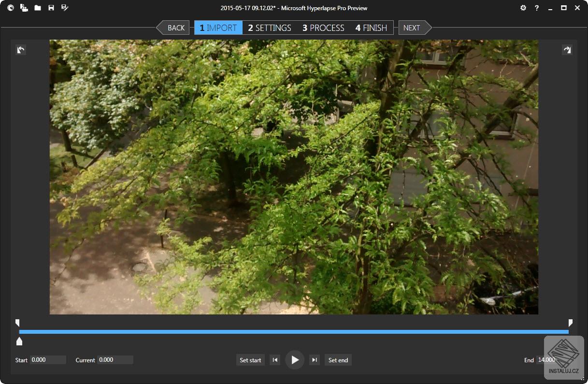Click the current position playhead marker
Image resolution: width=588 pixels, height=384 pixels.
point(19,341)
